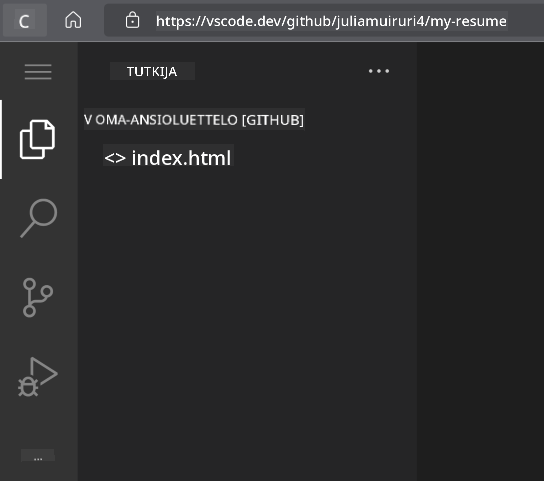This screenshot has height=481, width=544.
Task: Open the hamburger application menu
Action: (38, 72)
